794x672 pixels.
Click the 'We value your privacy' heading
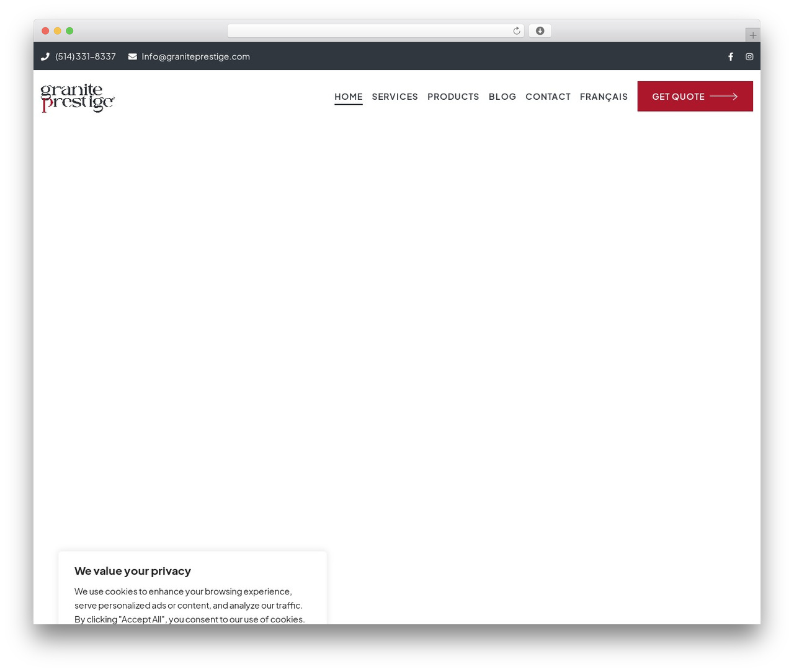[x=133, y=571]
